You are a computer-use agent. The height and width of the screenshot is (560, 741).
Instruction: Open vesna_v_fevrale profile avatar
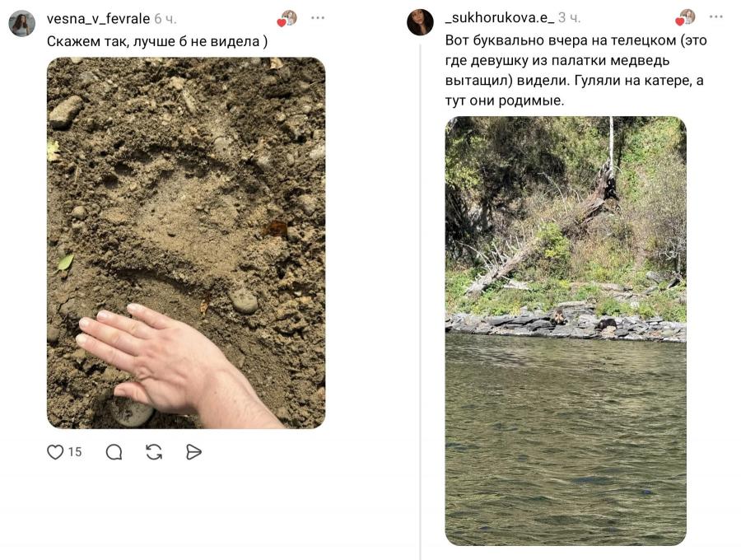coord(21,23)
